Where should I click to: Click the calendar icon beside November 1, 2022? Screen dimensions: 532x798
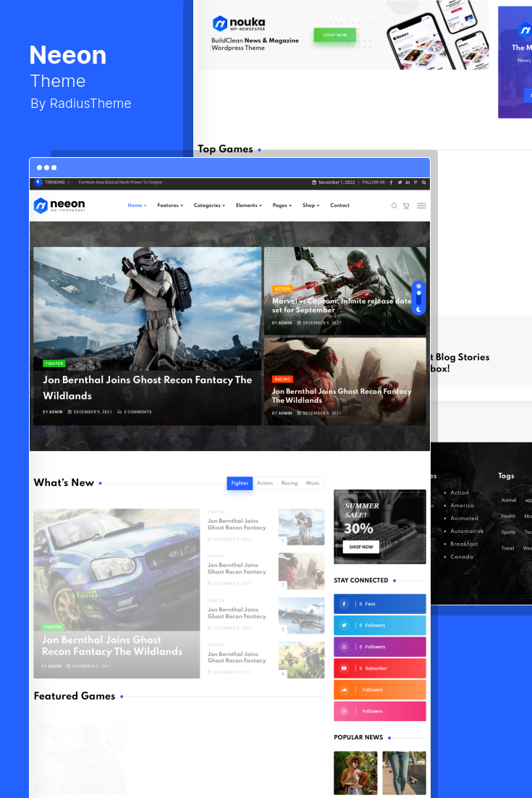tap(314, 182)
